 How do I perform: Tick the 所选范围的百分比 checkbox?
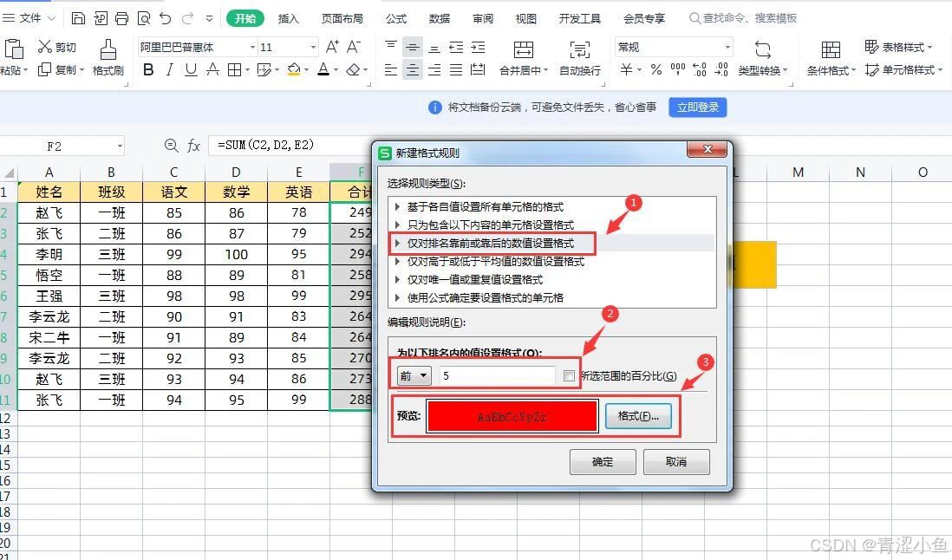click(x=569, y=376)
